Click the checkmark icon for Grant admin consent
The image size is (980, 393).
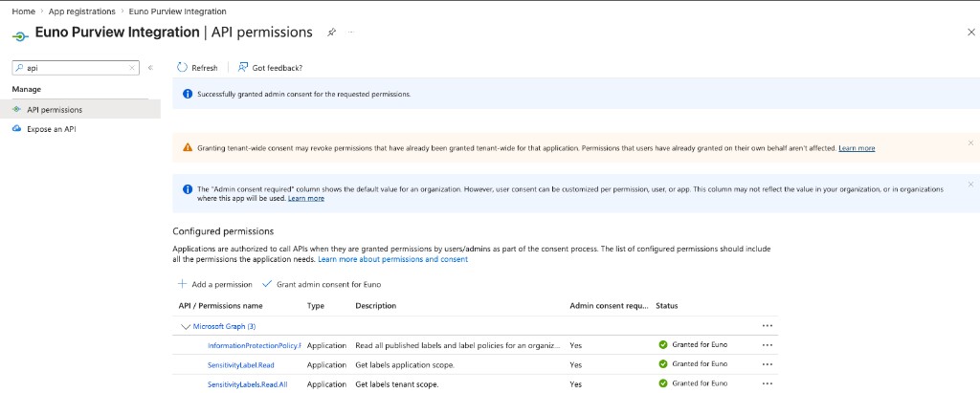267,284
